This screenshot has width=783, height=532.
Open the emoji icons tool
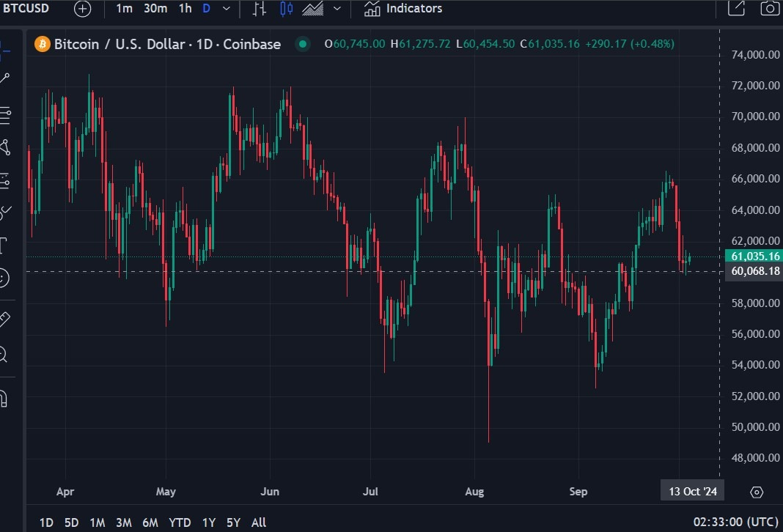pos(4,278)
